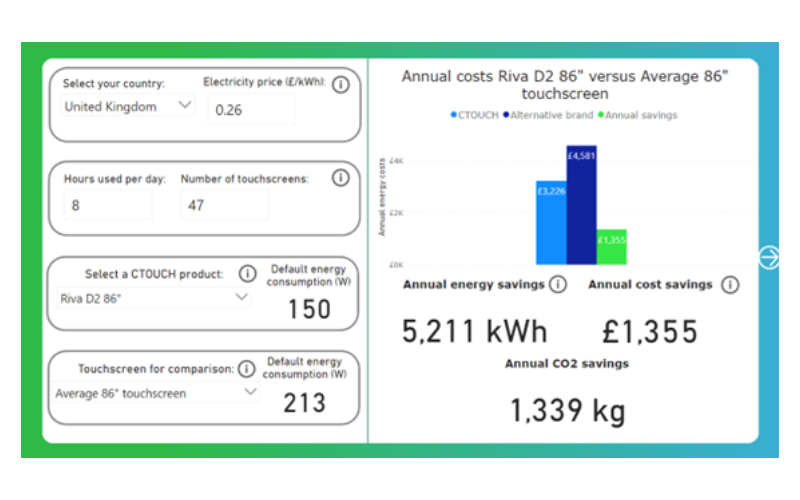Click info icon beside Electricity price
800x500 pixels.
pos(341,84)
